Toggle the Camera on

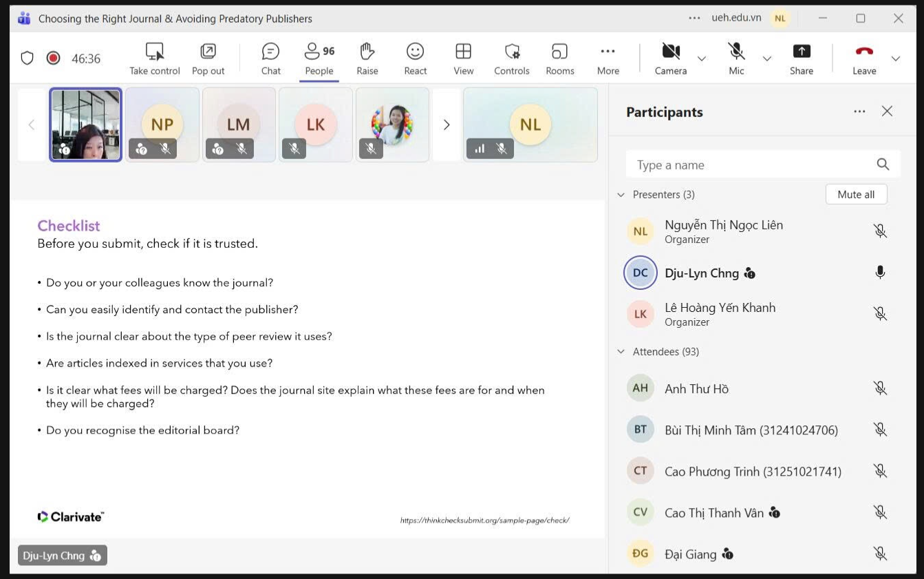(x=670, y=59)
